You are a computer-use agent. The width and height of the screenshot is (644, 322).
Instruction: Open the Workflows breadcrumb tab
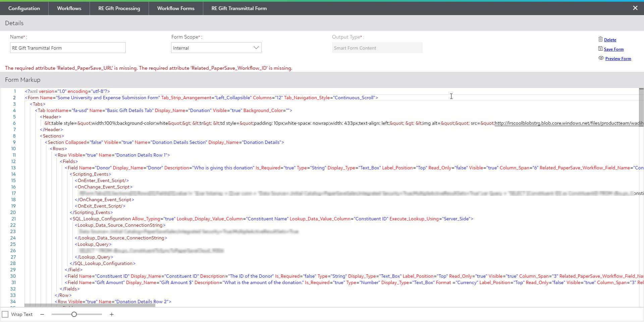69,8
